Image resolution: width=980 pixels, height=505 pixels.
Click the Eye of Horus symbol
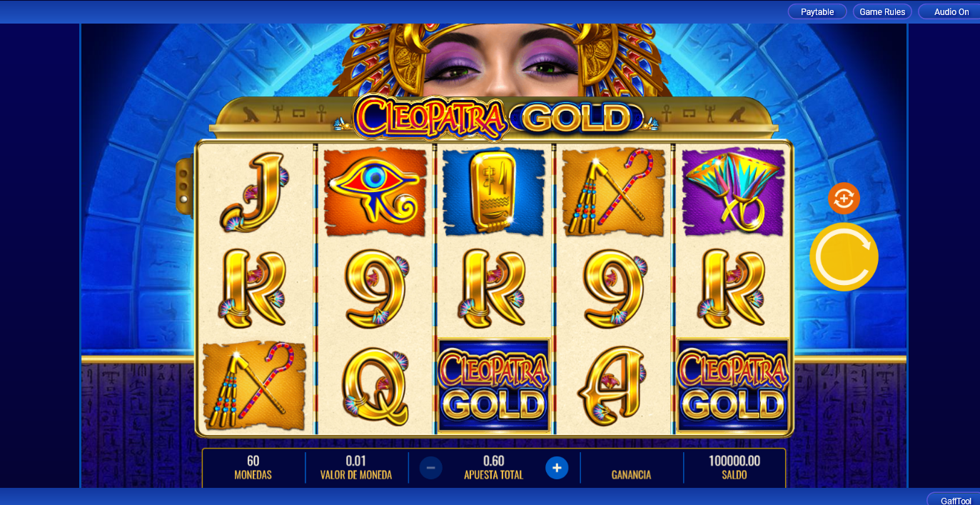coord(375,191)
